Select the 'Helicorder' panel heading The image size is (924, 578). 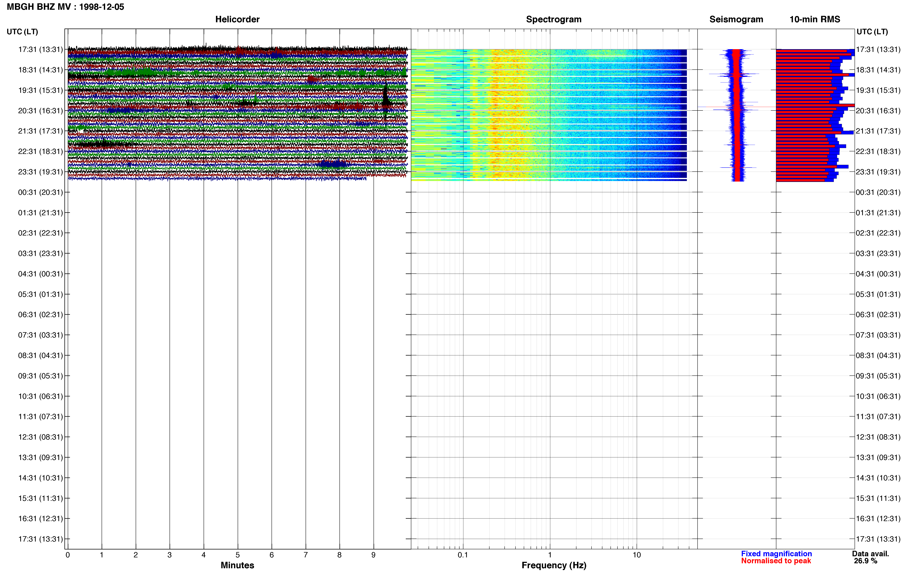pyautogui.click(x=237, y=19)
